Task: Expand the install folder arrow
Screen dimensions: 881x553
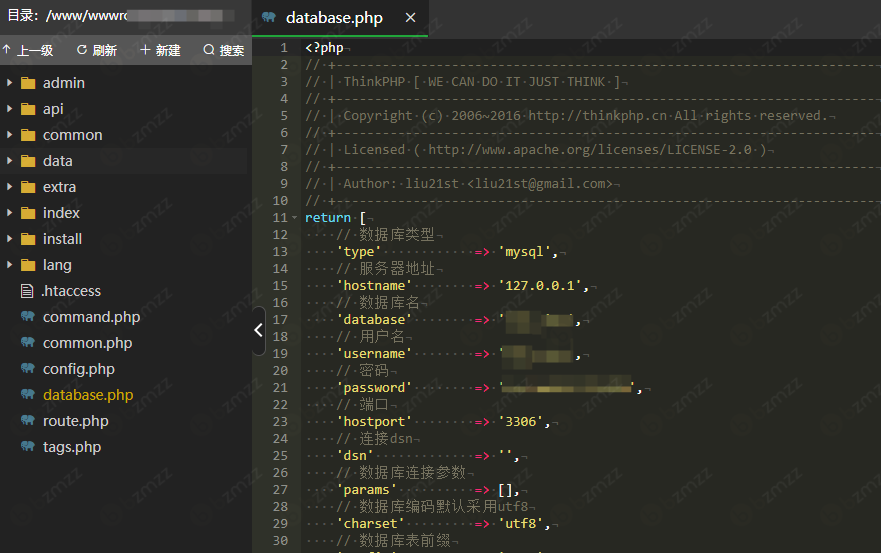Action: [9, 239]
